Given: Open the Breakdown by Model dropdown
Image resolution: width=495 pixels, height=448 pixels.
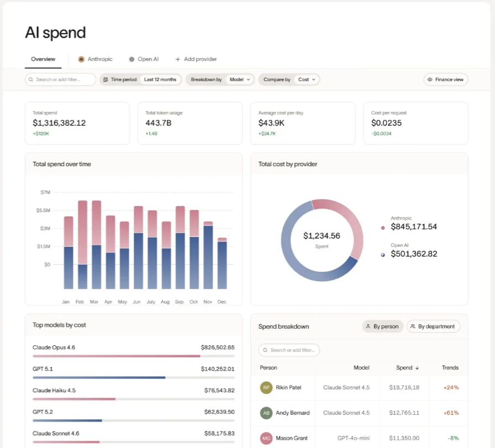Looking at the screenshot, I should [239, 80].
